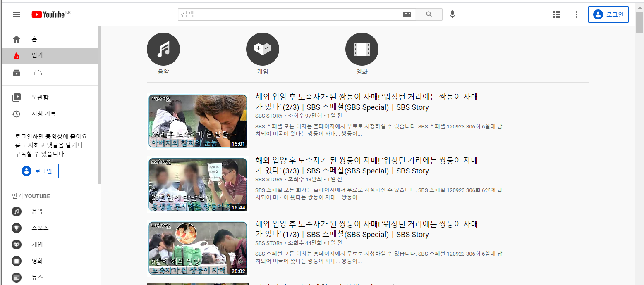Click the history clock icon
The height and width of the screenshot is (285, 644).
click(17, 114)
